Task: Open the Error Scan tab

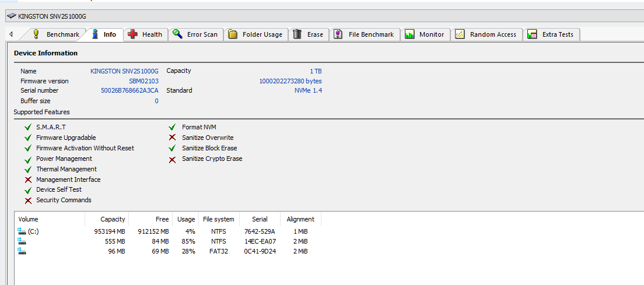Action: pyautogui.click(x=195, y=34)
